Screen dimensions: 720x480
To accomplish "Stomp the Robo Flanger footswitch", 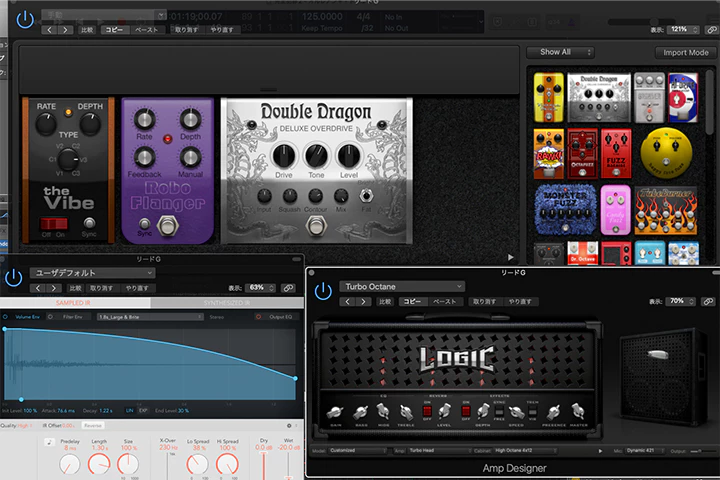I will [167, 226].
